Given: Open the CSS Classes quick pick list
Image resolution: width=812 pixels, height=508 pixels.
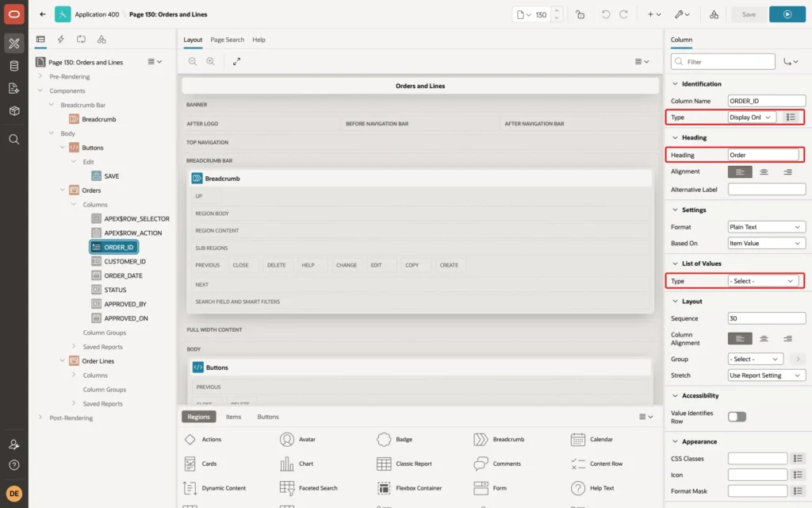Looking at the screenshot, I should 798,458.
